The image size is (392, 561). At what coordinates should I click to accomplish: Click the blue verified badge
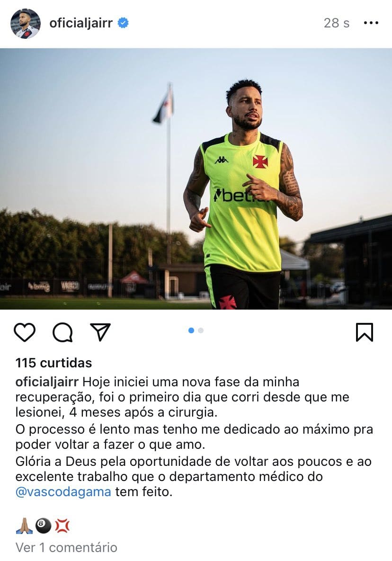(x=123, y=23)
